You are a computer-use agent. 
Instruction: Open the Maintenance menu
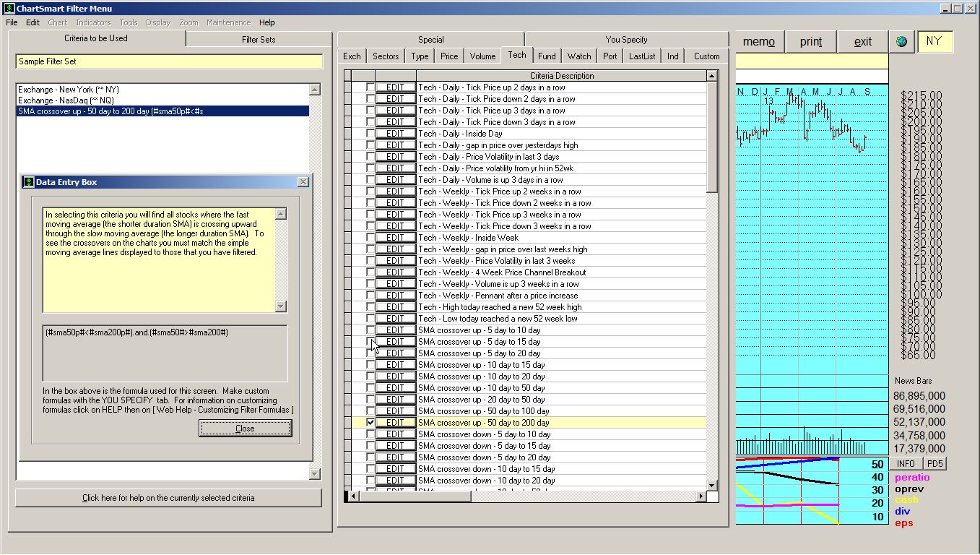(x=228, y=22)
